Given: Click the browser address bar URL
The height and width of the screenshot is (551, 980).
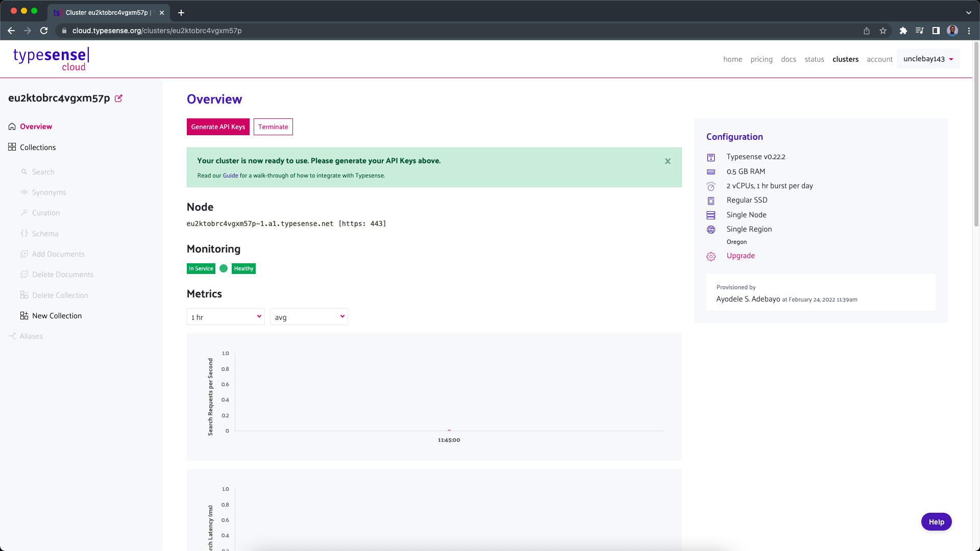Looking at the screenshot, I should pyautogui.click(x=157, y=31).
